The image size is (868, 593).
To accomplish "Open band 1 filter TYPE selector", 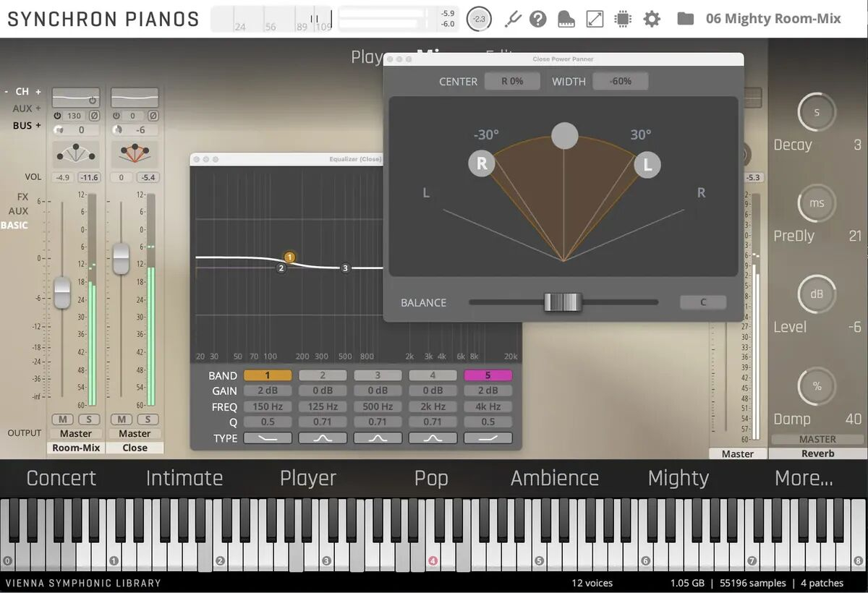I will (268, 438).
